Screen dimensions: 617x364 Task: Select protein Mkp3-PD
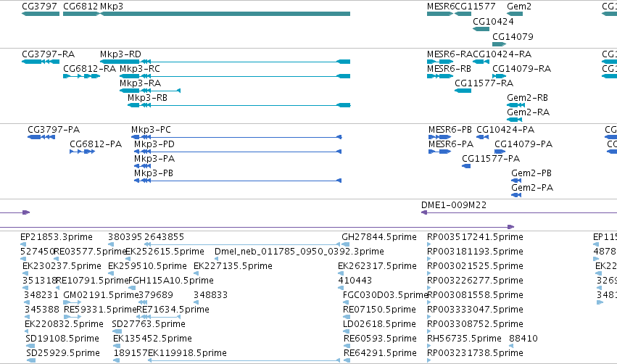tap(238, 152)
